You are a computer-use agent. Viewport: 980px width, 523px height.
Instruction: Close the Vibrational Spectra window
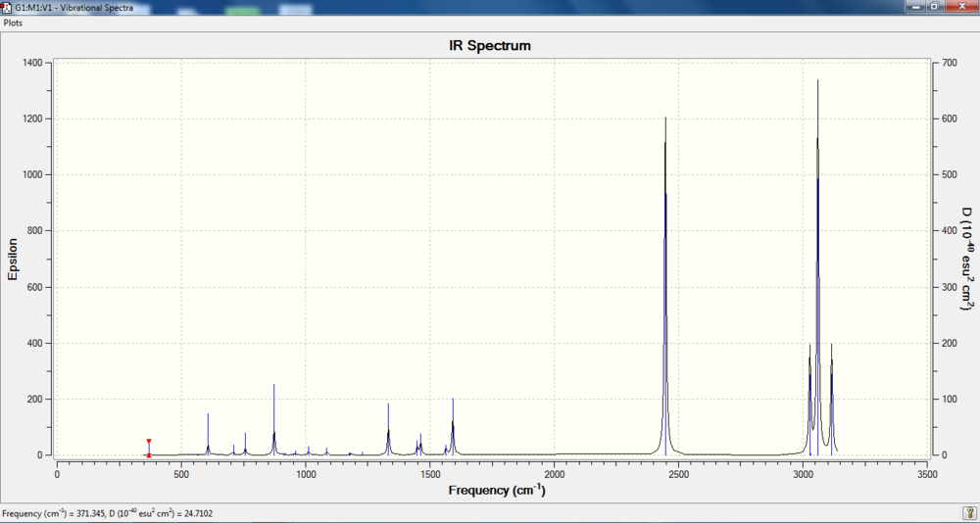[958, 6]
